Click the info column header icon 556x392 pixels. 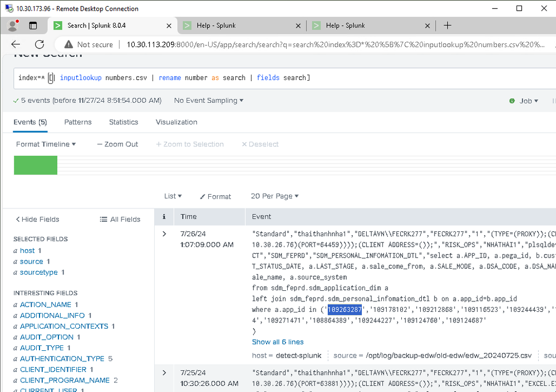[x=164, y=217]
